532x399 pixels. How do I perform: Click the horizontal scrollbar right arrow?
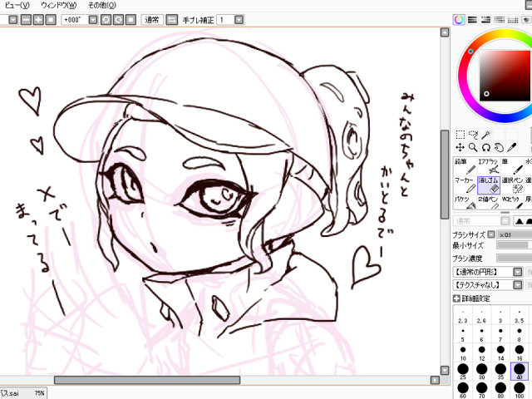tap(435, 380)
